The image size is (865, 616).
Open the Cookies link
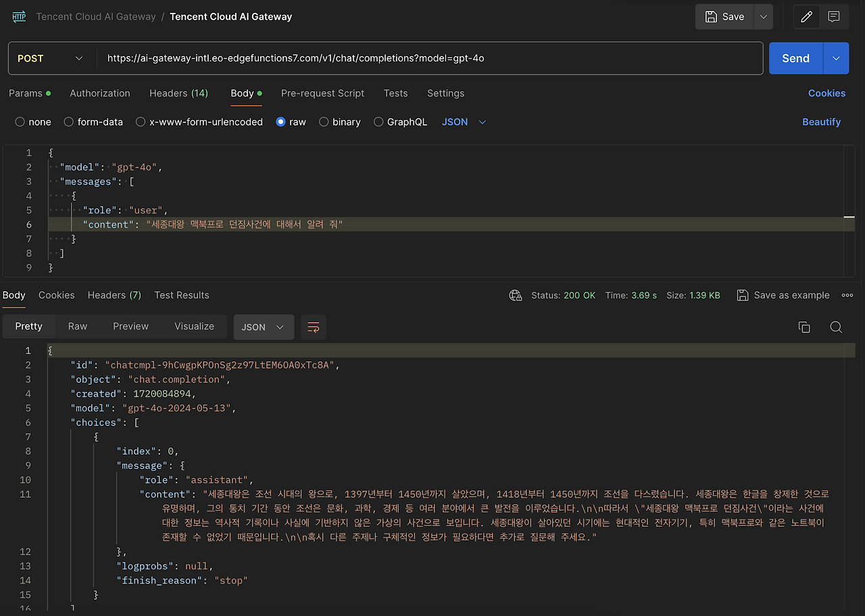826,93
